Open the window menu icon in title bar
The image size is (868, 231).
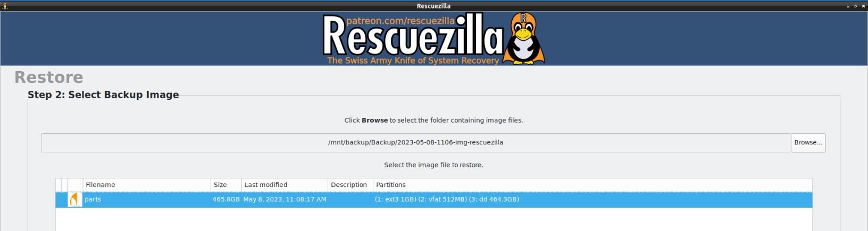click(x=5, y=6)
